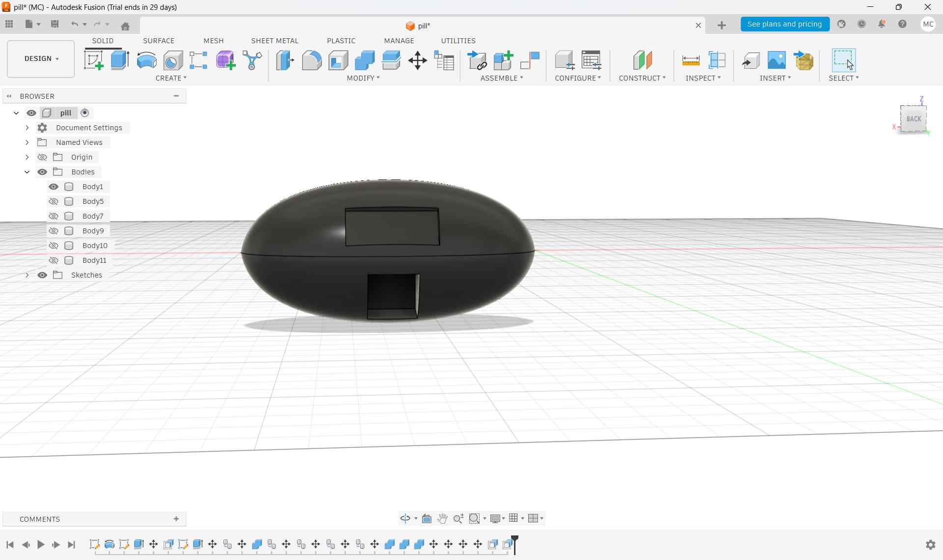Show Body7 via its visibility icon
The height and width of the screenshot is (560, 943).
[x=54, y=216]
